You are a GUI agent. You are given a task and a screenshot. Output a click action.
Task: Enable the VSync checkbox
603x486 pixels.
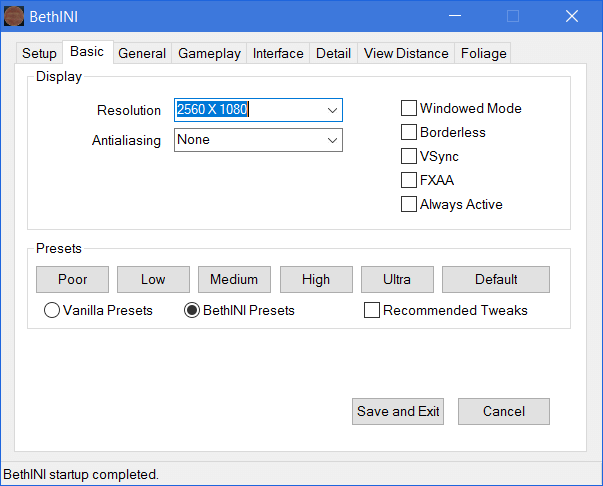coord(409,157)
